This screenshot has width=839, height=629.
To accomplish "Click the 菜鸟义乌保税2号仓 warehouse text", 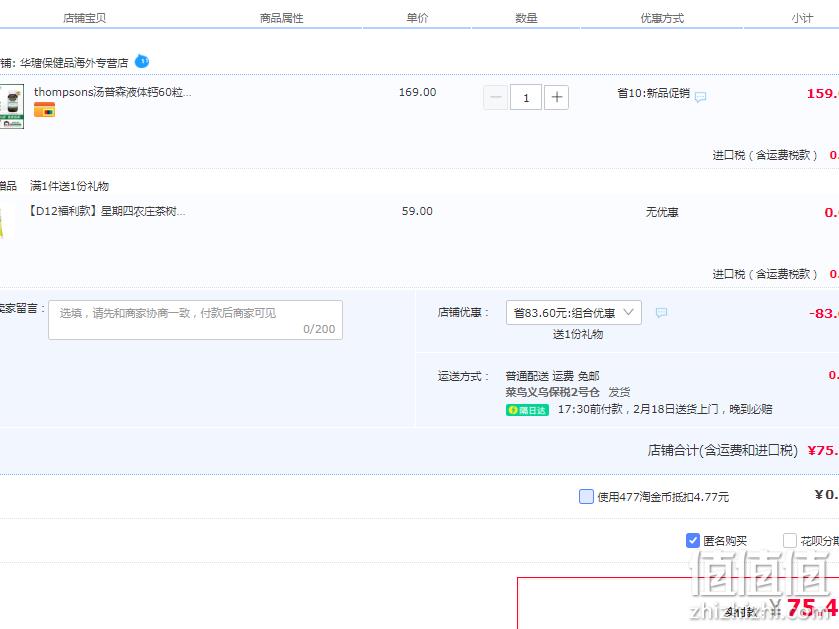I will pos(552,392).
